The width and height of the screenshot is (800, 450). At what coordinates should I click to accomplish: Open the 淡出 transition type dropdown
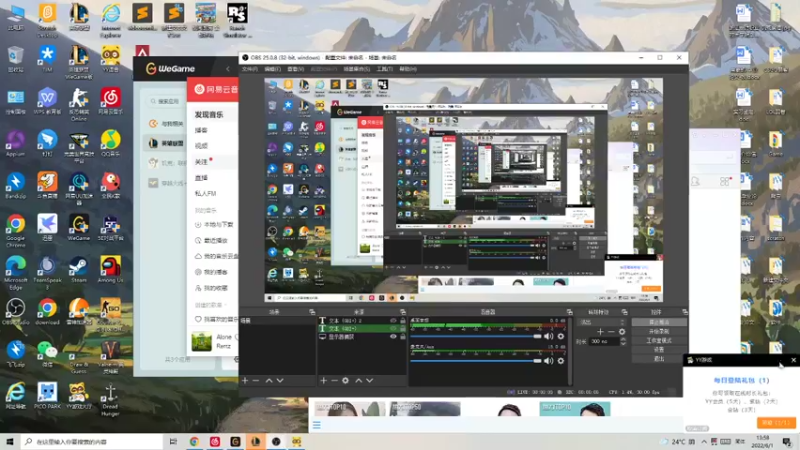click(601, 322)
